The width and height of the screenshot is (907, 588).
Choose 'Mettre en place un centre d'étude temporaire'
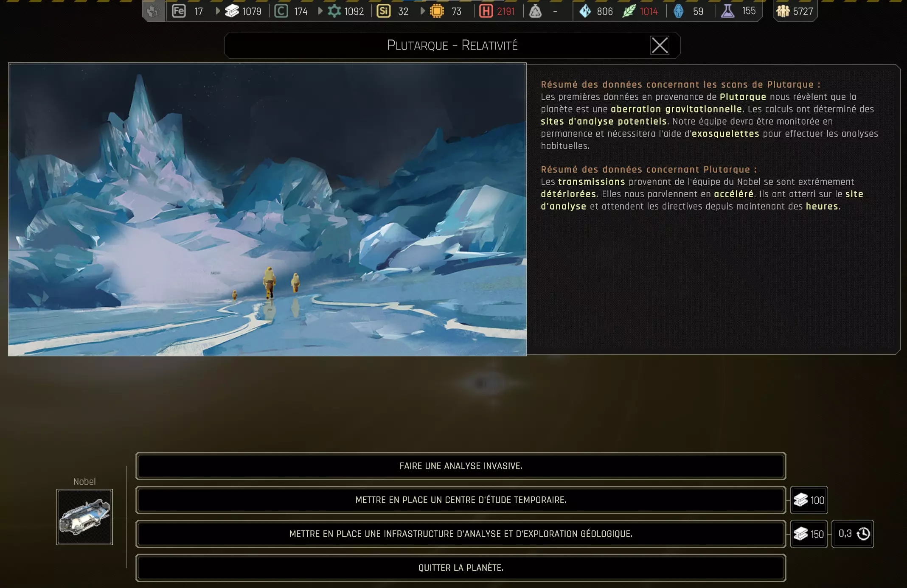pyautogui.click(x=461, y=500)
